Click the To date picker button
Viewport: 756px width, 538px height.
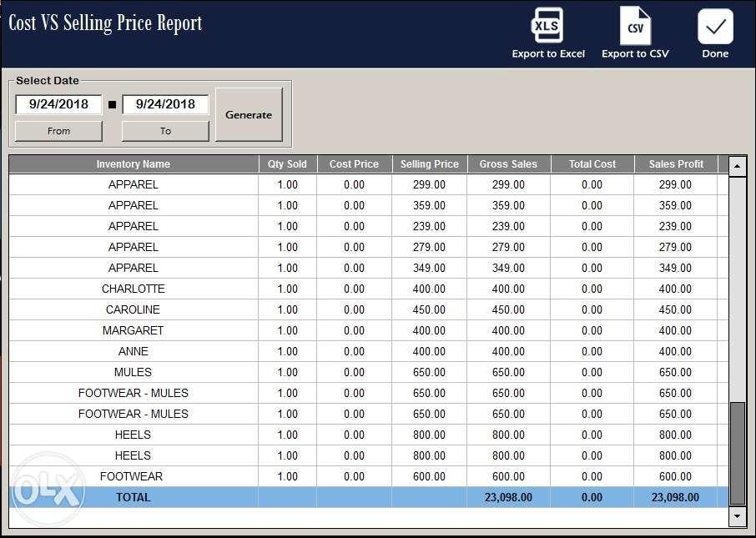(164, 130)
